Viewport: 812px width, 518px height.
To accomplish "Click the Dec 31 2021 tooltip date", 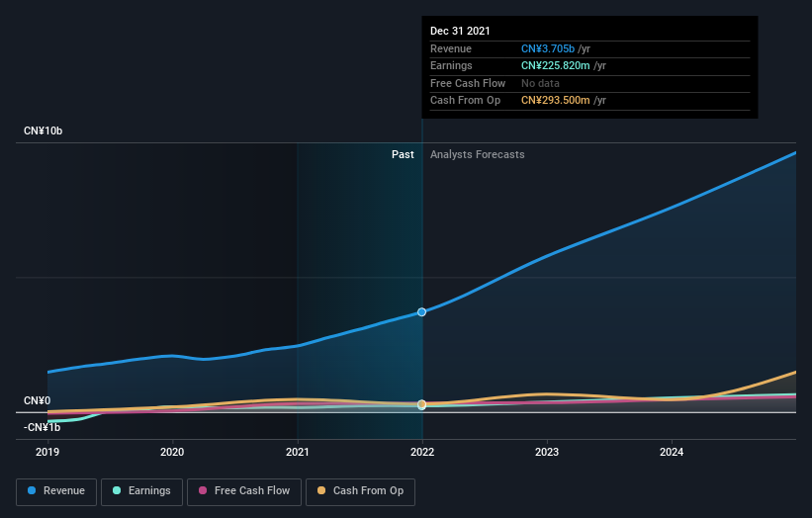I will coord(460,31).
